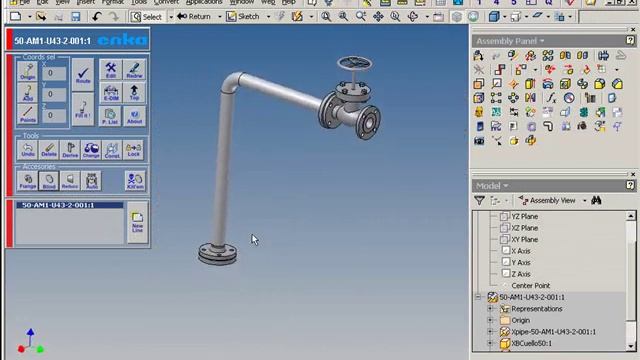
Task: Click the binoculars Find icon in browser
Action: click(596, 200)
